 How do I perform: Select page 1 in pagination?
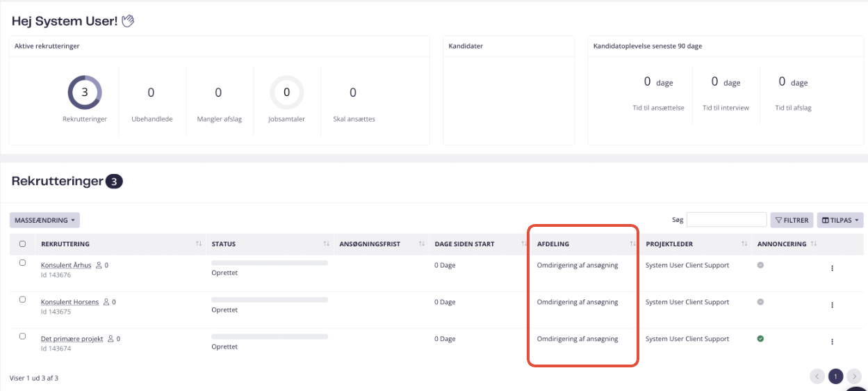(836, 376)
